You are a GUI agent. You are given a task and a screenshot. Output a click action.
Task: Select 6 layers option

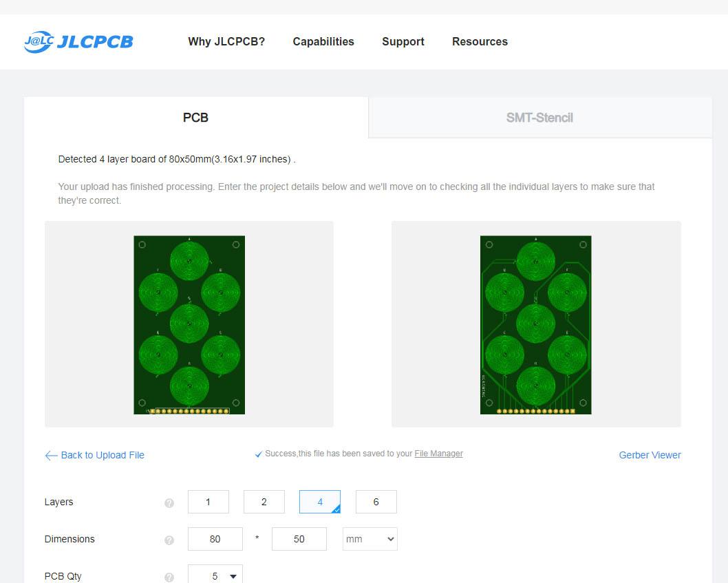pyautogui.click(x=376, y=502)
